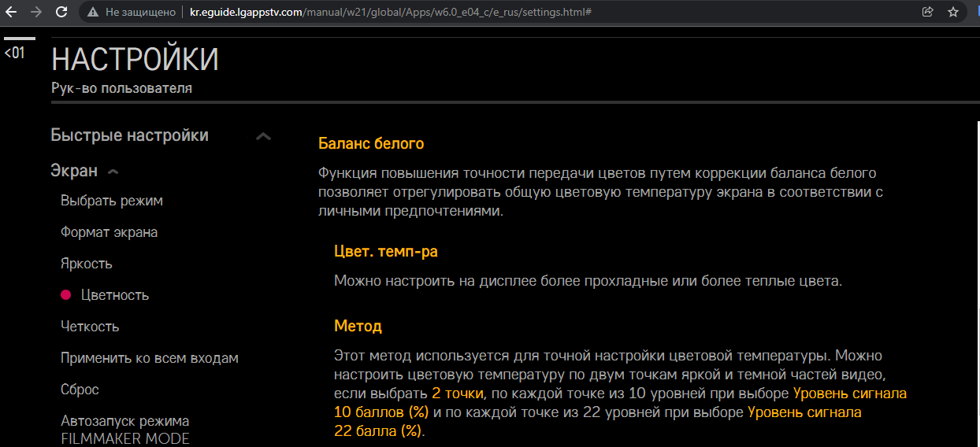Collapse the Быстрые настройки chevron
The height and width of the screenshot is (447, 980).
pyautogui.click(x=263, y=136)
